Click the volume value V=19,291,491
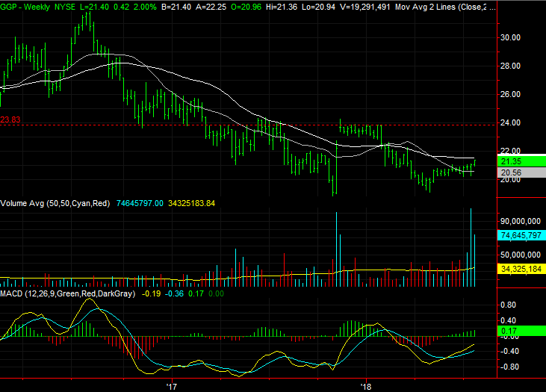 pyautogui.click(x=365, y=7)
